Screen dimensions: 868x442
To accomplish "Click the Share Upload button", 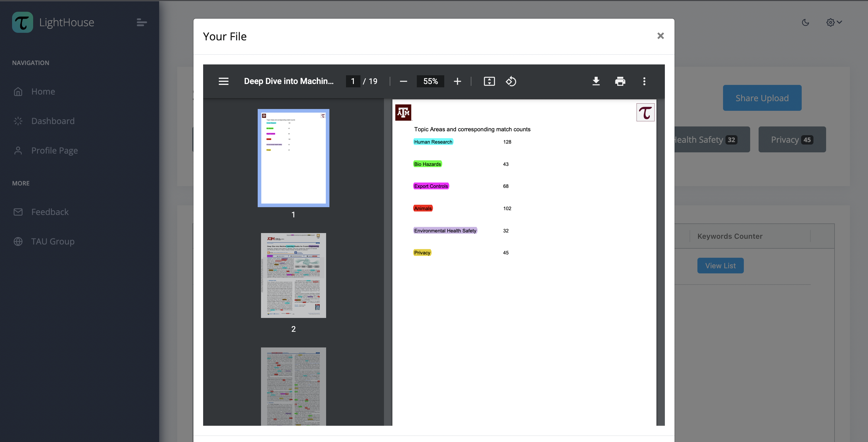I will coord(762,98).
